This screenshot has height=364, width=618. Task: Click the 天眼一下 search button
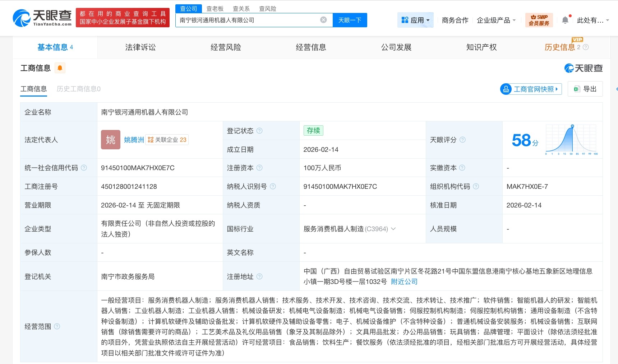point(350,20)
